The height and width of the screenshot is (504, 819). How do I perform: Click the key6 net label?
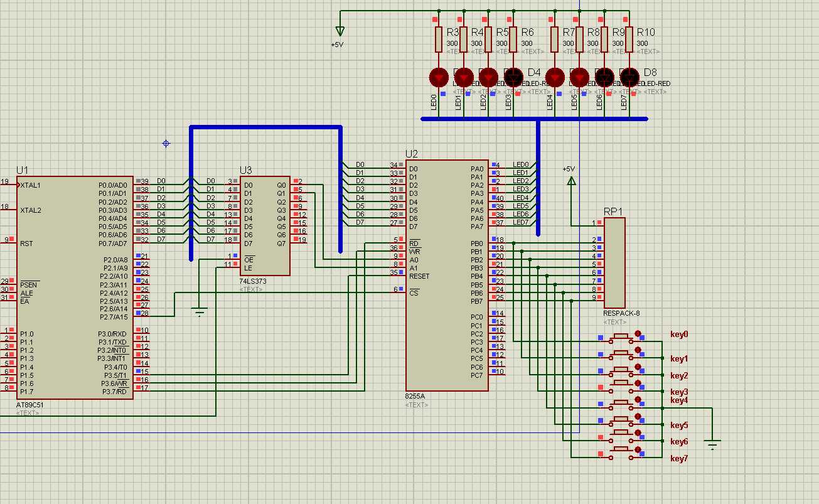point(679,442)
